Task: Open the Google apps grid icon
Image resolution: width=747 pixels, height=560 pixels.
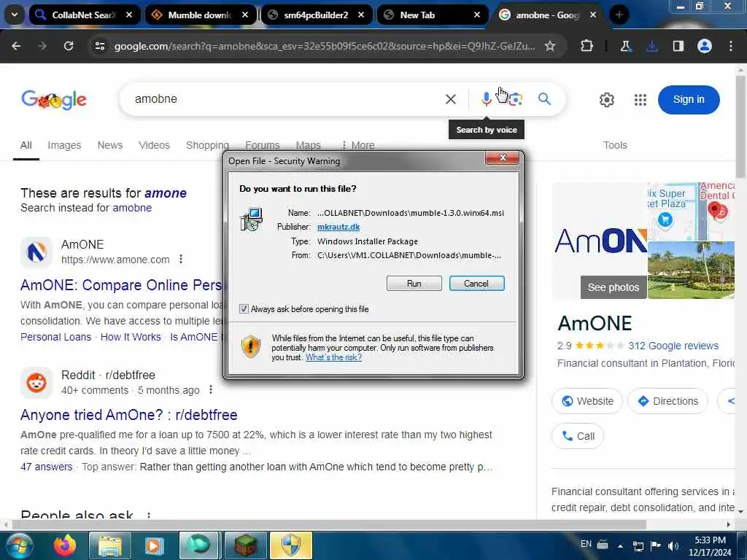Action: click(640, 99)
